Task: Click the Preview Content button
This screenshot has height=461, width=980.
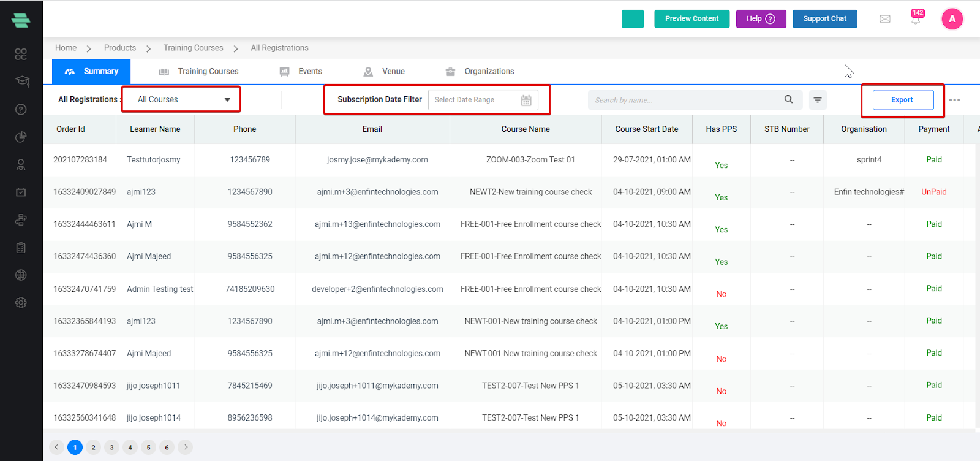Action: coord(692,19)
